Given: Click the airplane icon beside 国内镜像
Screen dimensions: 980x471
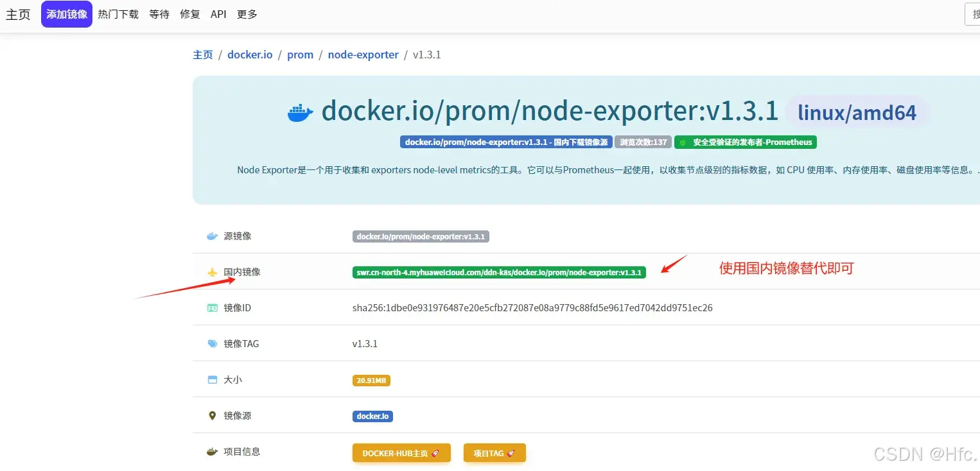Looking at the screenshot, I should 213,272.
